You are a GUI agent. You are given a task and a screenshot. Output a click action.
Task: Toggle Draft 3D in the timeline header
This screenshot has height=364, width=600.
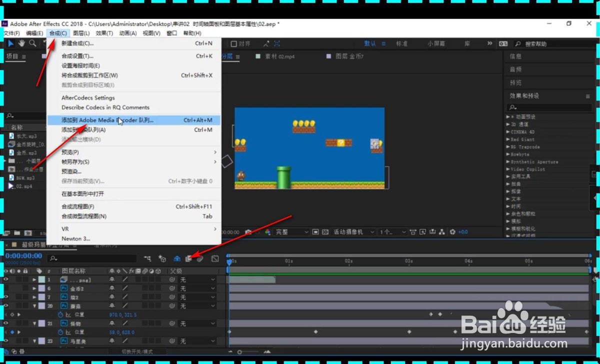point(162,258)
